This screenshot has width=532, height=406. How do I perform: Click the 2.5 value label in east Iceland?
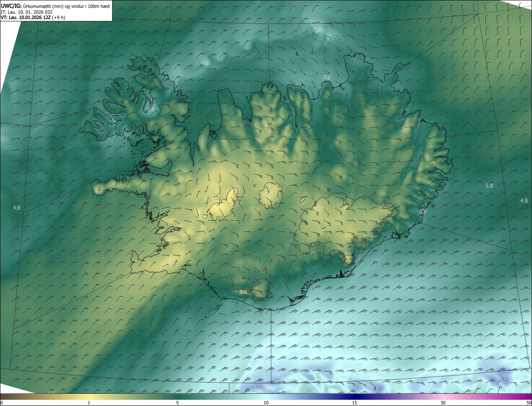pyautogui.click(x=406, y=130)
